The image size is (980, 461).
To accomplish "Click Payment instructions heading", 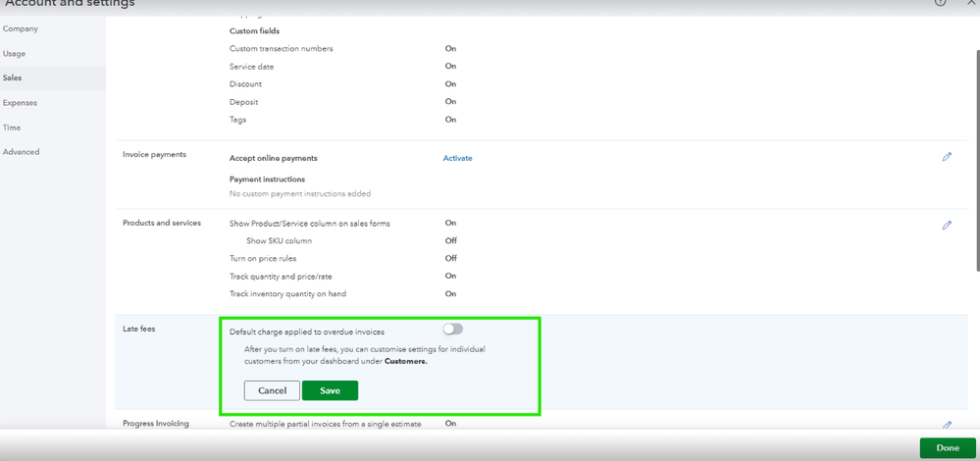I will pos(267,179).
